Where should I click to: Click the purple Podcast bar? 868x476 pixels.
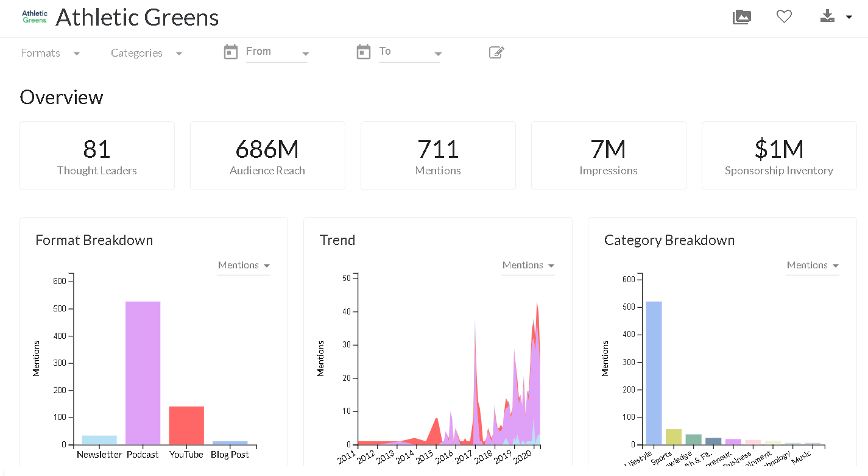click(143, 373)
